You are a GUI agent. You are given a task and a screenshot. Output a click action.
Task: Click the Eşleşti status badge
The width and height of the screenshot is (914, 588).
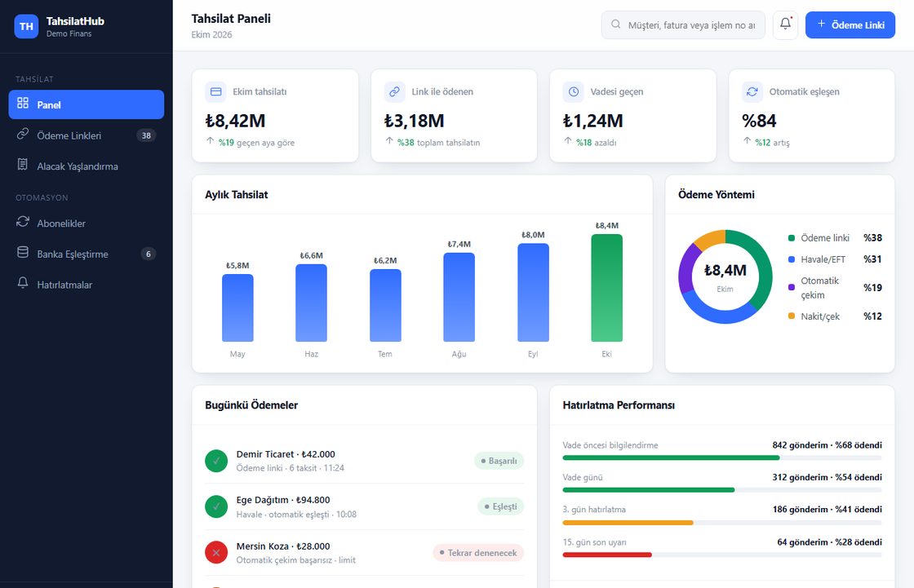(501, 506)
